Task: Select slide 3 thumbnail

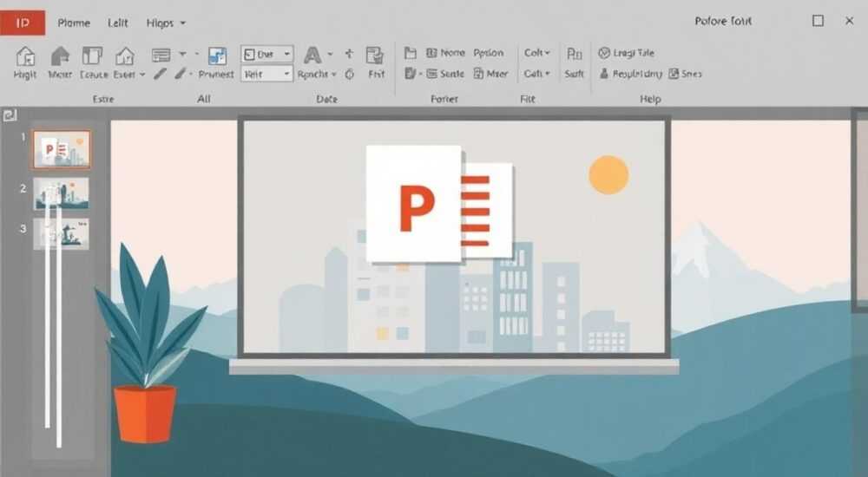Action: (x=61, y=234)
